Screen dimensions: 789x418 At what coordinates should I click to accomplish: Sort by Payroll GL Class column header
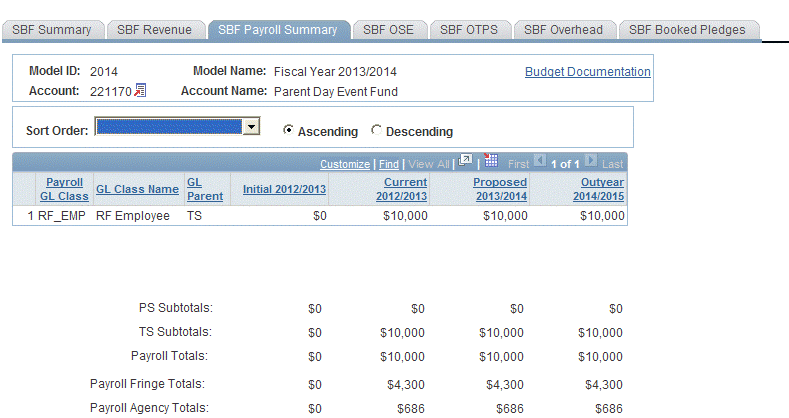click(64, 189)
